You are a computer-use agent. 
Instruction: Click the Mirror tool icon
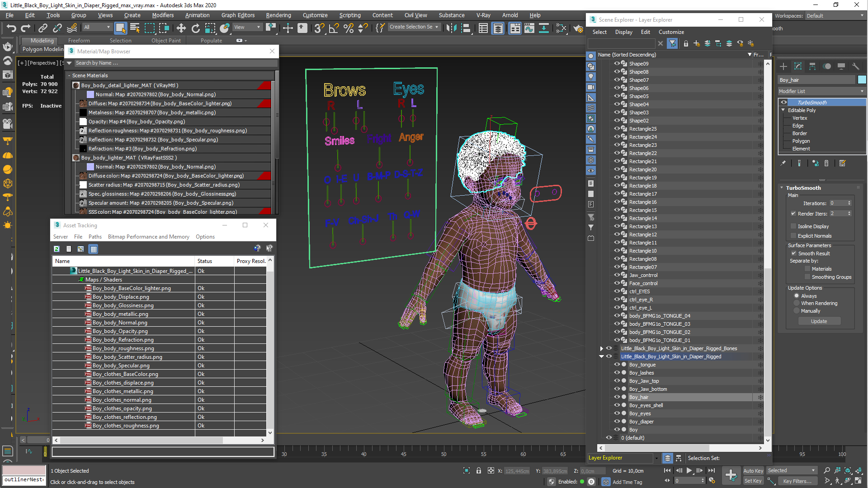[451, 28]
